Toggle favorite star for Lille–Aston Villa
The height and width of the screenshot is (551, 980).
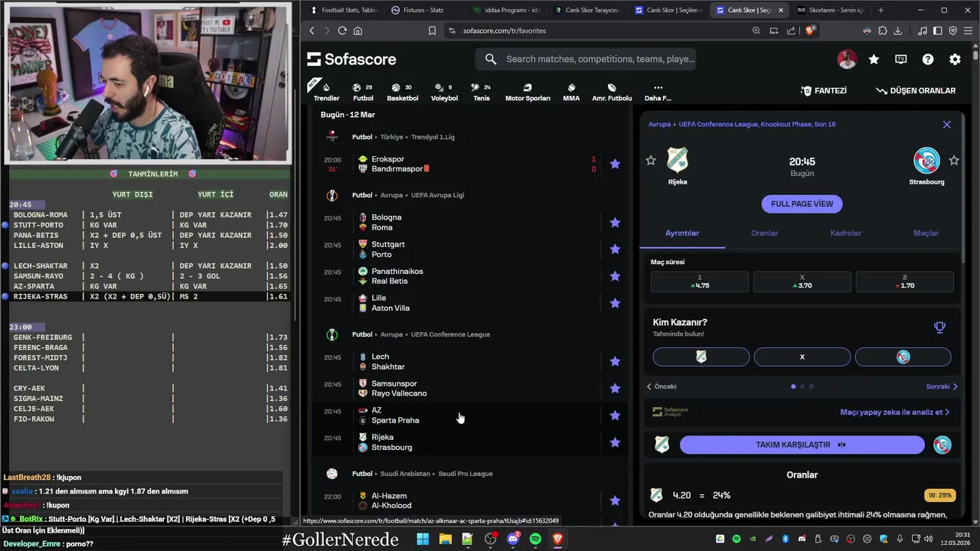pyautogui.click(x=615, y=303)
